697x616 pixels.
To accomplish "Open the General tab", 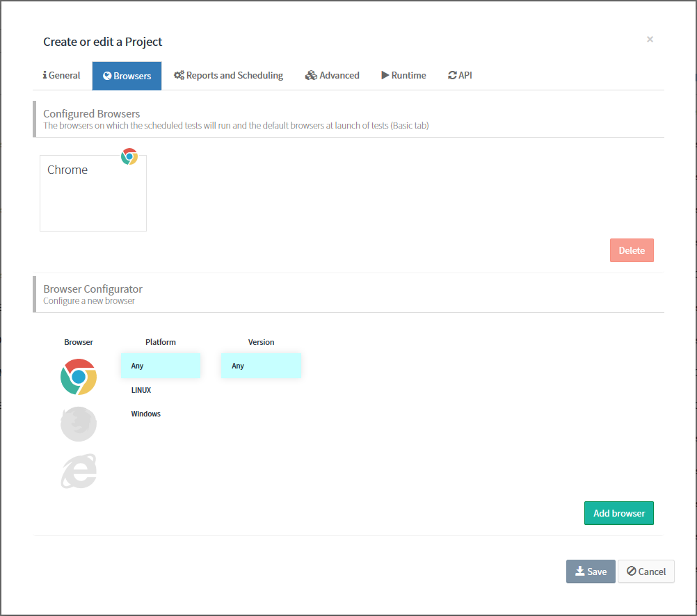I will pos(62,76).
